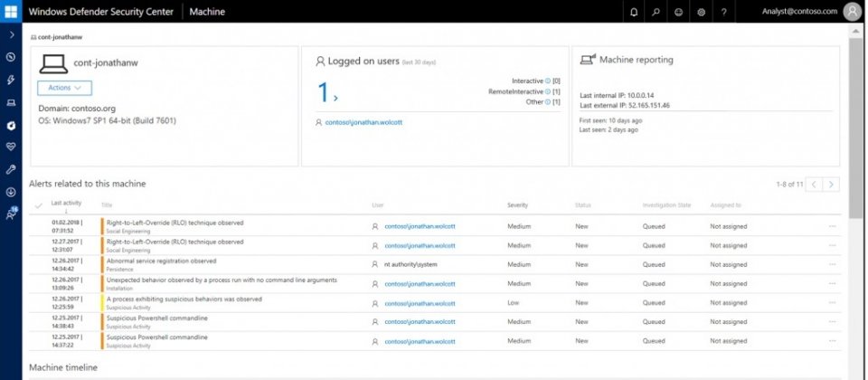Click OS: Windows7 SP1 64-bit text

point(108,120)
